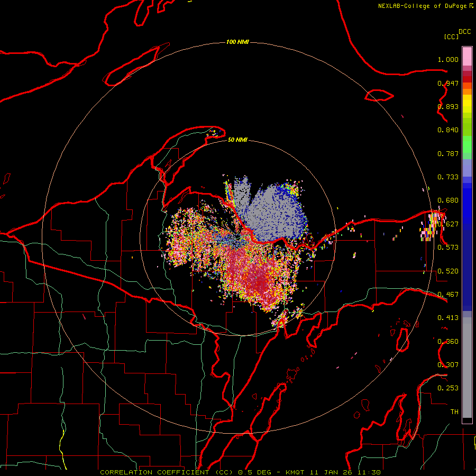Select the 0.947 legend value
476x476 pixels.
coord(448,83)
